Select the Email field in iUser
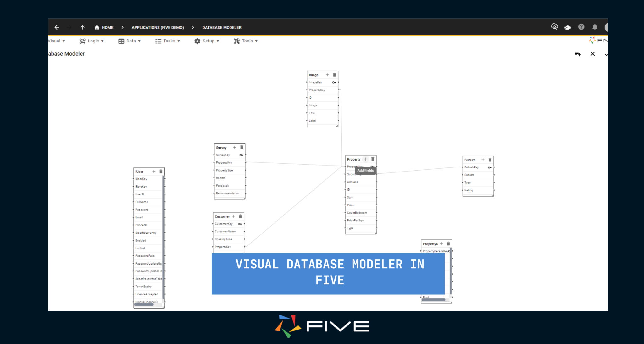This screenshot has height=344, width=644. tap(148, 217)
